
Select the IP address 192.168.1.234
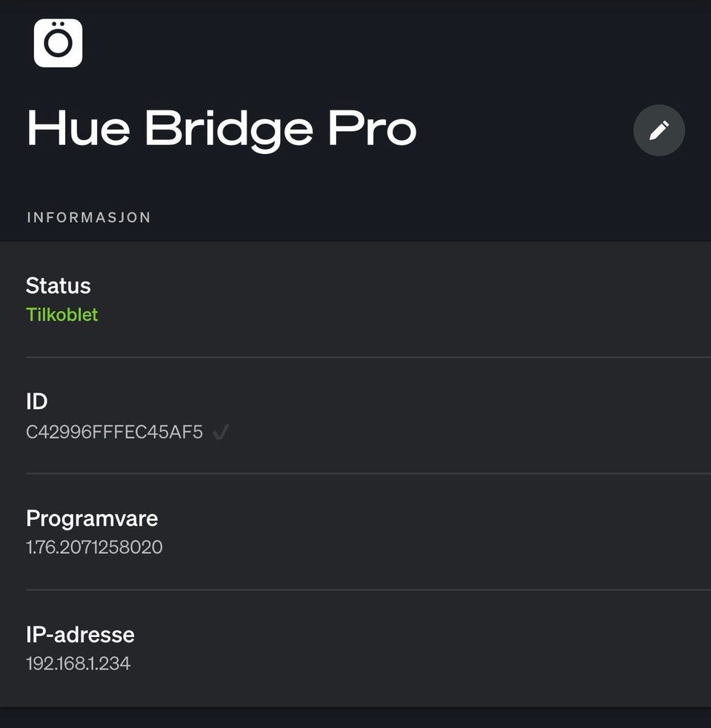(79, 664)
